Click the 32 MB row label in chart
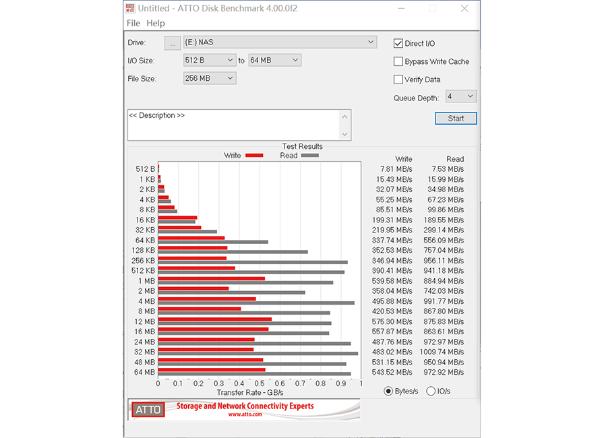This screenshot has width=600, height=438. [x=145, y=352]
